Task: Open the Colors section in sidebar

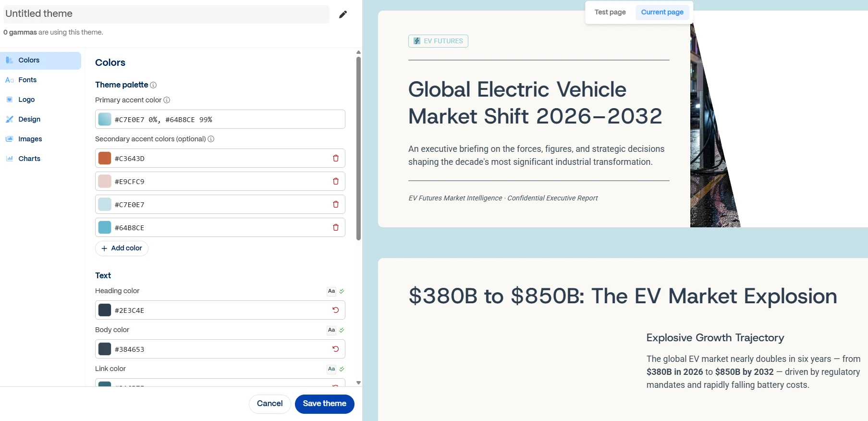Action: pos(40,61)
